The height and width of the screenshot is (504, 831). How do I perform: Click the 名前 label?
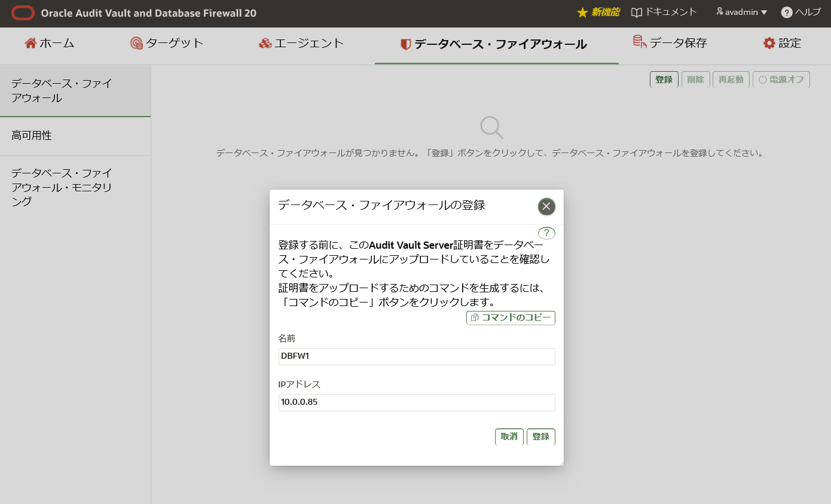287,338
